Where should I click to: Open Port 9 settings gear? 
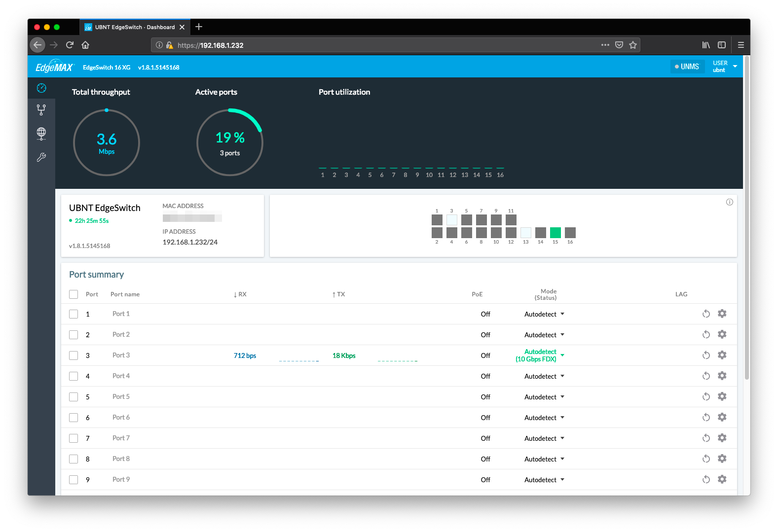click(x=722, y=479)
